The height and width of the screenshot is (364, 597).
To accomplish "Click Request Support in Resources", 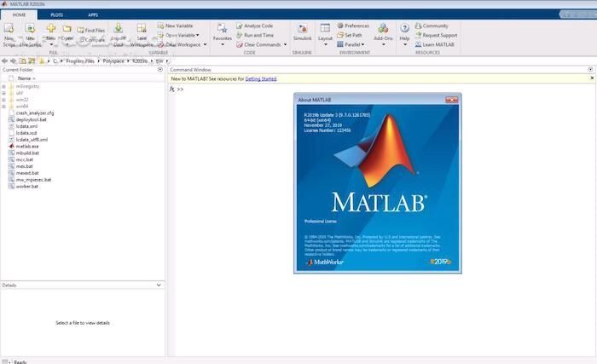I will pyautogui.click(x=439, y=36).
